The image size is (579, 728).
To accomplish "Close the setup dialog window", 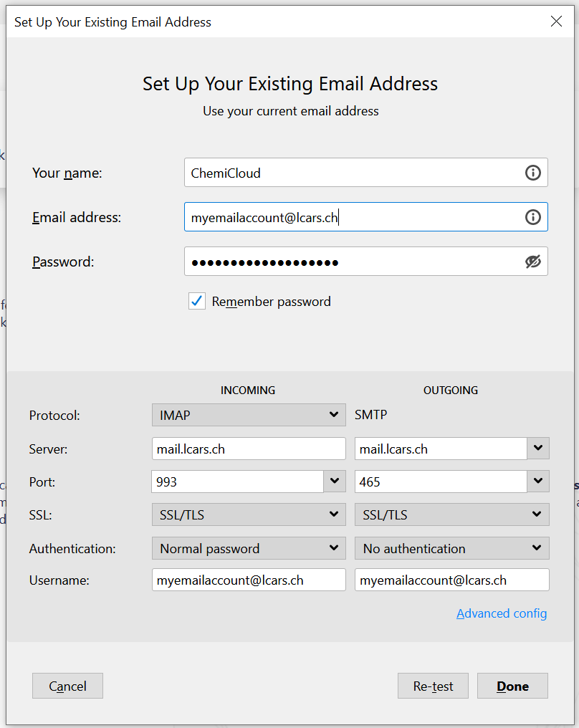I will tap(556, 21).
